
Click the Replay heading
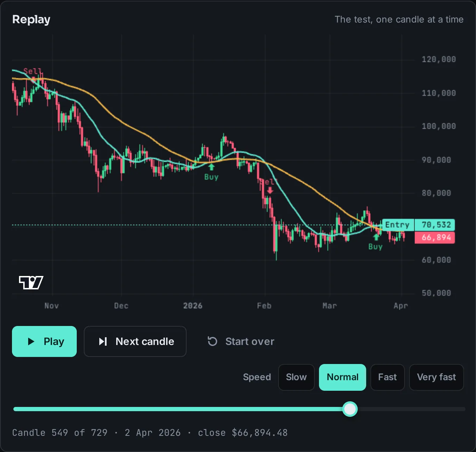click(x=31, y=20)
